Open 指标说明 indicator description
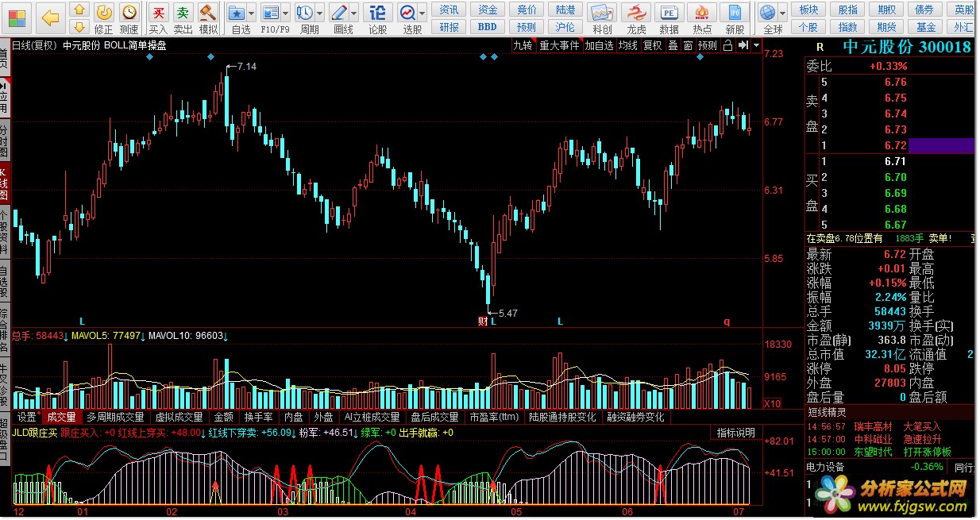The width and height of the screenshot is (980, 520). tap(736, 433)
